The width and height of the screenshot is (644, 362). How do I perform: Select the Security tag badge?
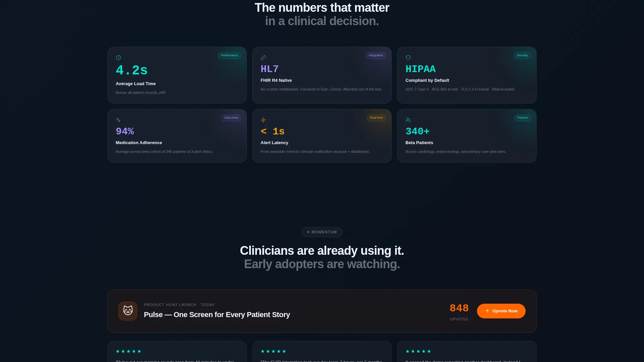pyautogui.click(x=522, y=56)
